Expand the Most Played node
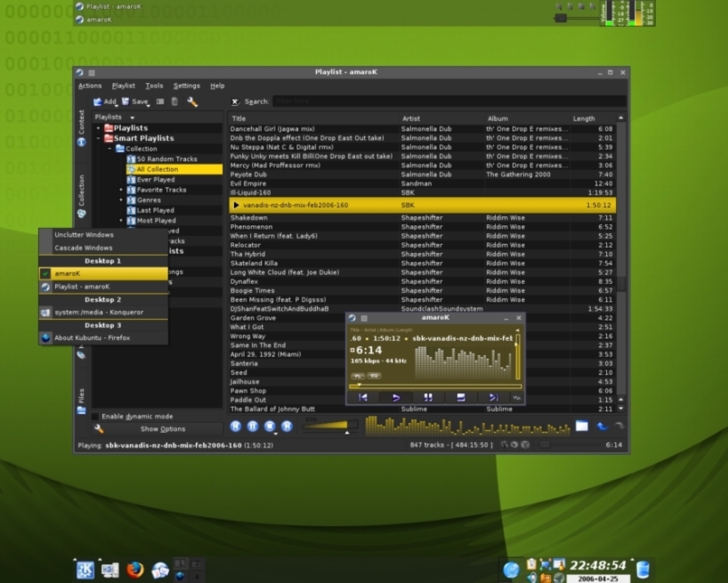 tap(121, 221)
